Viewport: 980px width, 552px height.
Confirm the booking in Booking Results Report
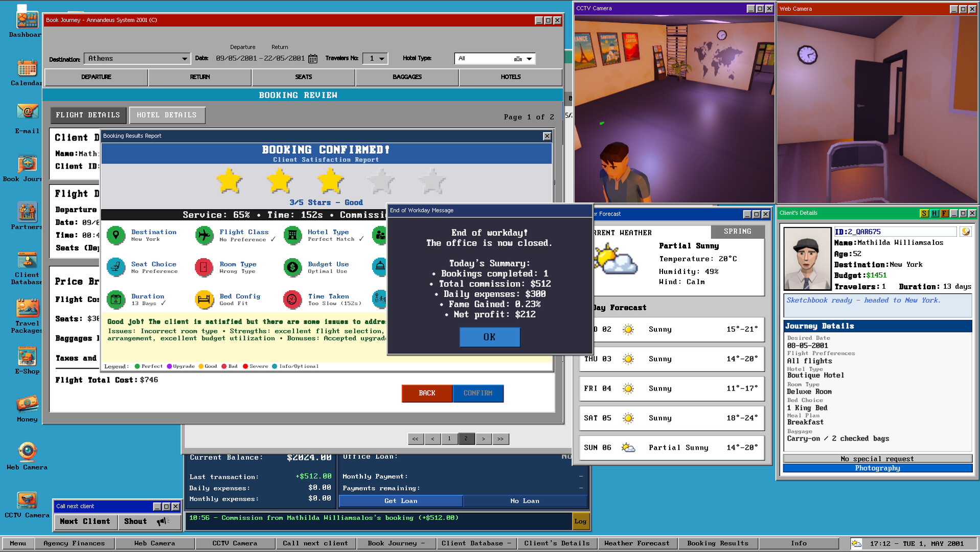(477, 393)
